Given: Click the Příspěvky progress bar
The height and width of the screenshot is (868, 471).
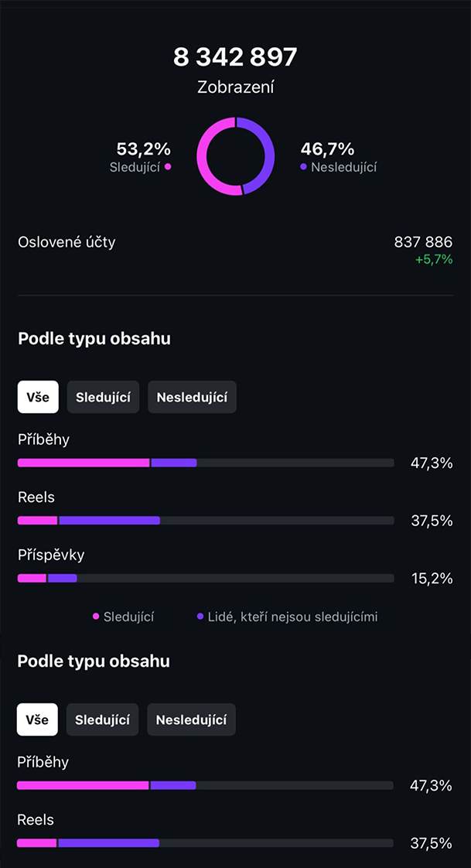Looking at the screenshot, I should tap(206, 578).
